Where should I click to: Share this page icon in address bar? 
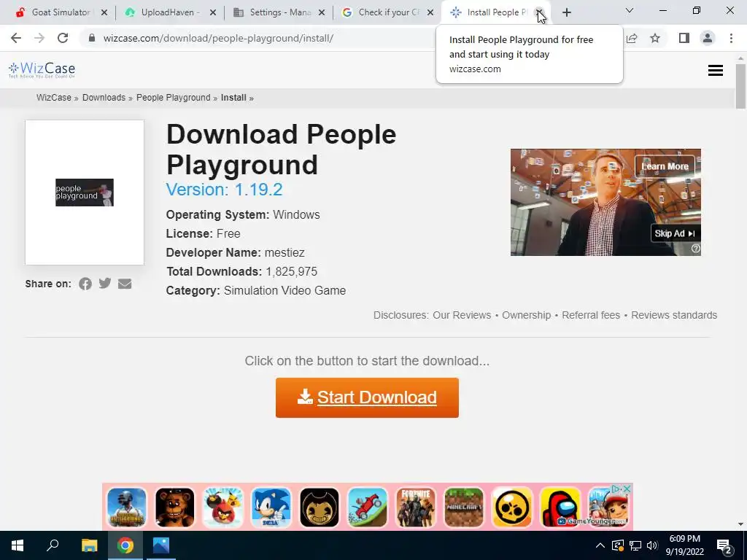(x=632, y=38)
